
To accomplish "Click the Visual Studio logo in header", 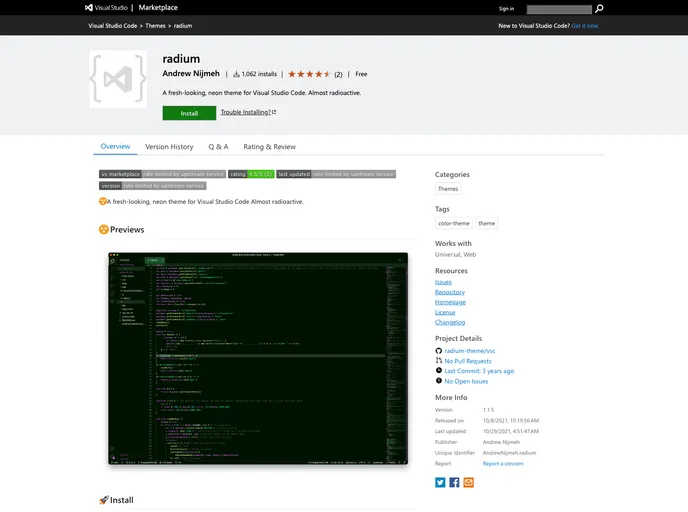I will coord(107,7).
